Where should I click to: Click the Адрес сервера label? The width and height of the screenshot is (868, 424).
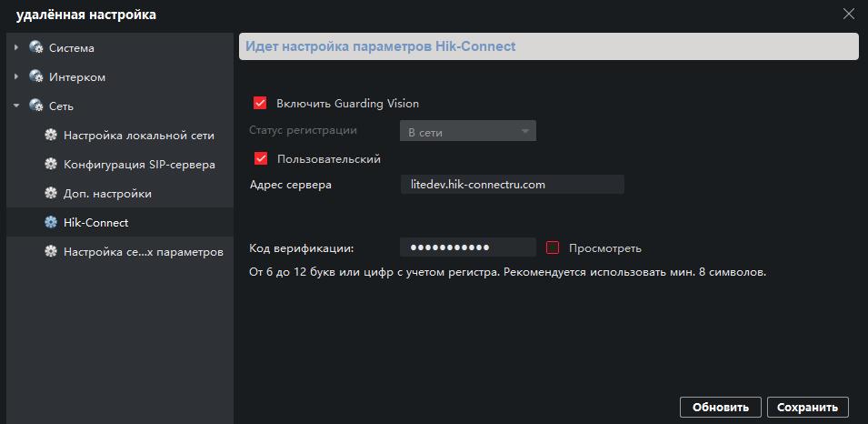click(x=291, y=185)
